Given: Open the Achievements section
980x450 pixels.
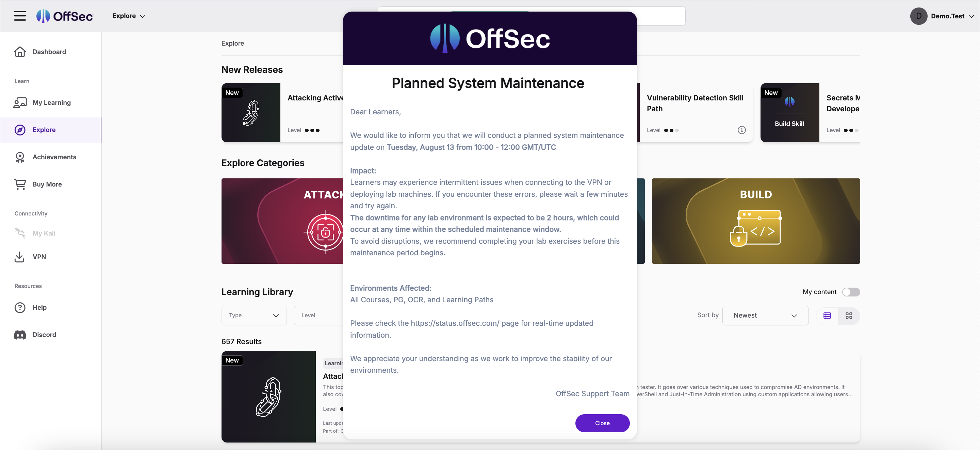Looking at the screenshot, I should click(54, 157).
